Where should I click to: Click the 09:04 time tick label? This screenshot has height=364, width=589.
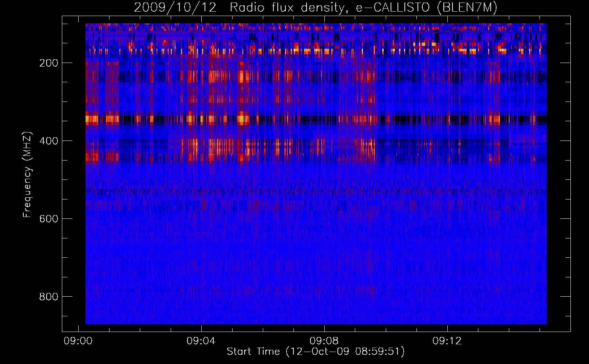201,341
